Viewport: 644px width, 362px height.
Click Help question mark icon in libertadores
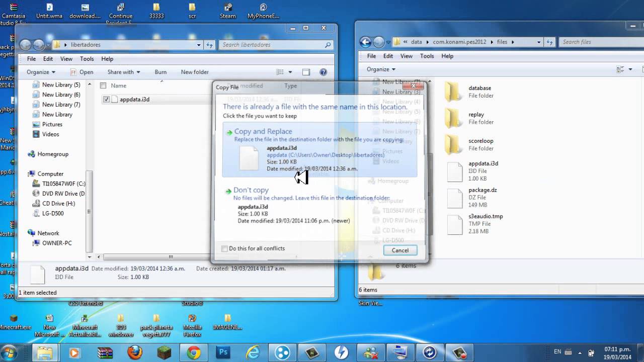tap(324, 72)
